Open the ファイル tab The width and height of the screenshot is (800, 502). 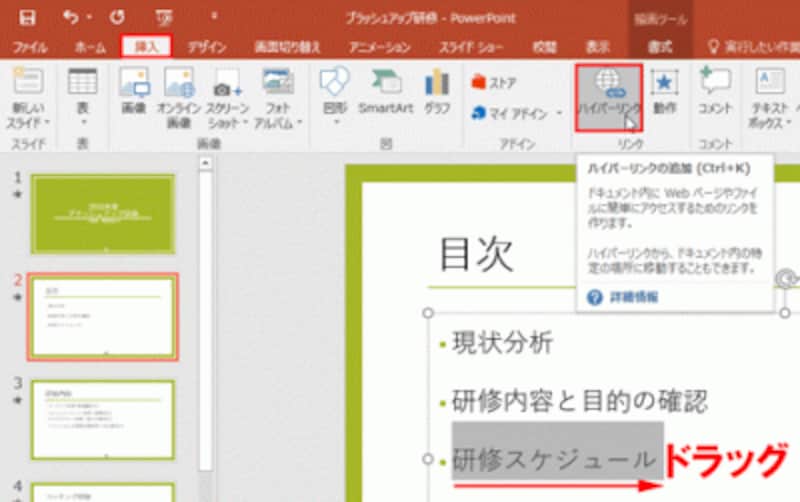(30, 47)
